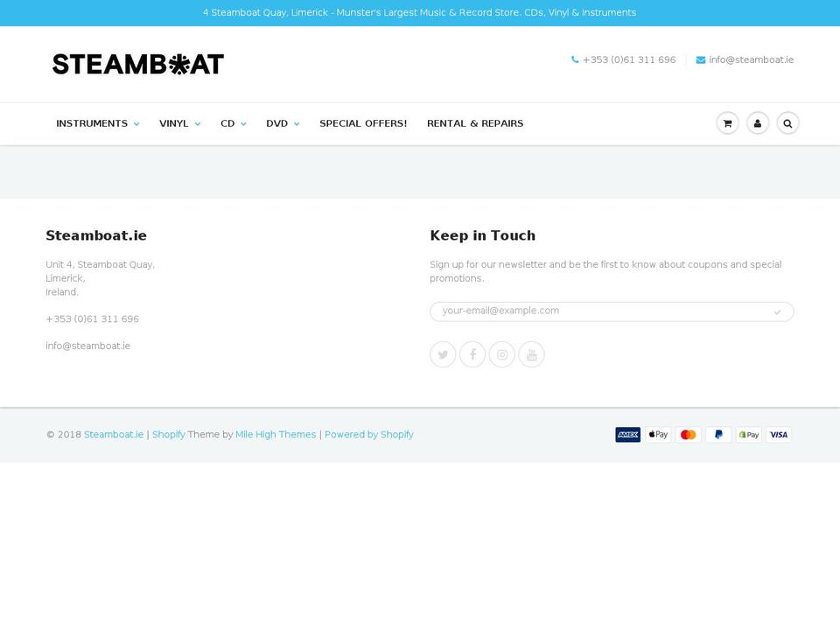Focus the newsletter email input field
The width and height of the screenshot is (840, 630).
coord(612,311)
